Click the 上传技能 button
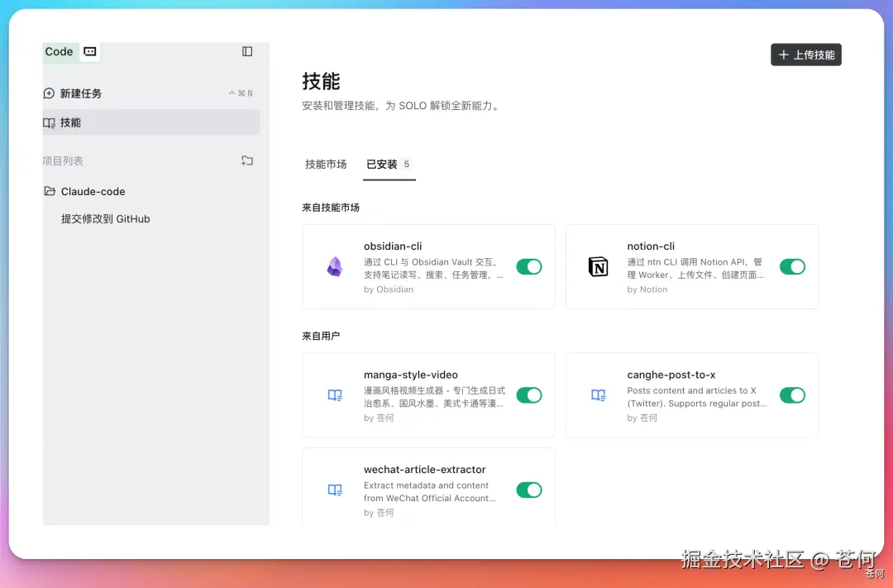The image size is (893, 588). 805,54
